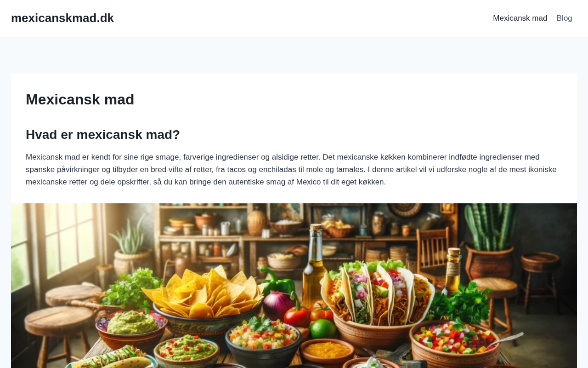Click the green lime beside the tomatoes
The height and width of the screenshot is (368, 588).
coord(322,330)
